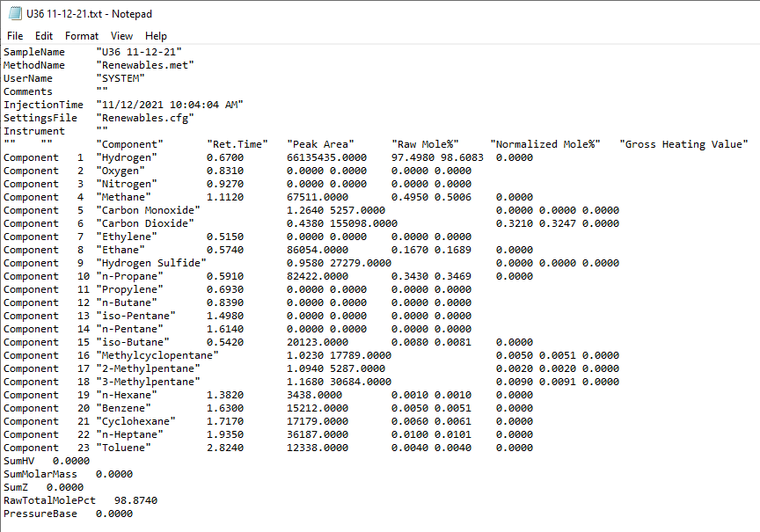Click the "Ret.Time" column header
Image resolution: width=760 pixels, height=532 pixels.
click(x=237, y=144)
